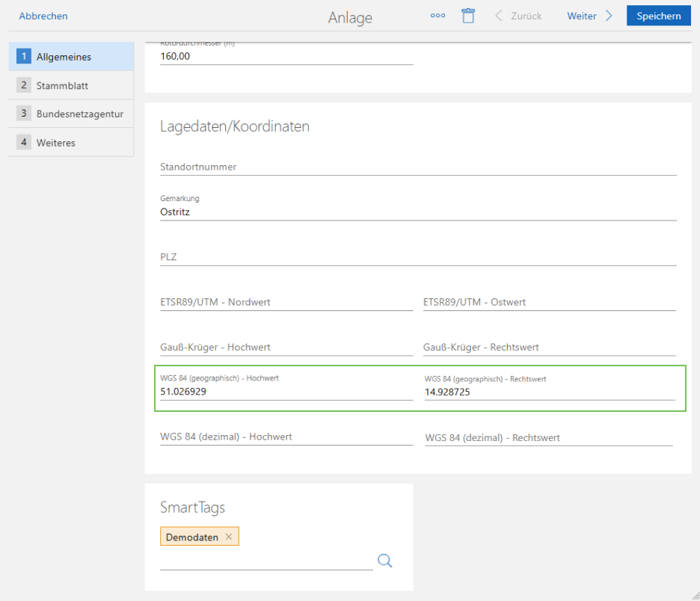Click the SmartTags text input field

[x=265, y=561]
